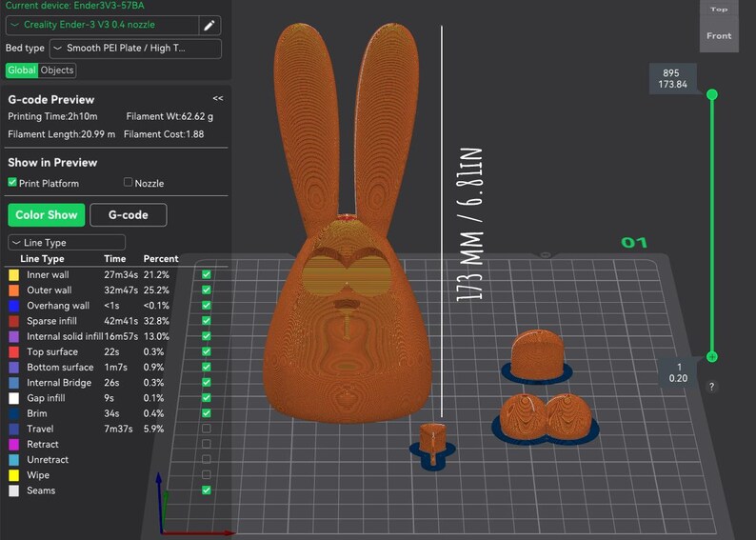The image size is (756, 540).
Task: Toggle Gap infill visibility checkbox
Action: coord(207,398)
